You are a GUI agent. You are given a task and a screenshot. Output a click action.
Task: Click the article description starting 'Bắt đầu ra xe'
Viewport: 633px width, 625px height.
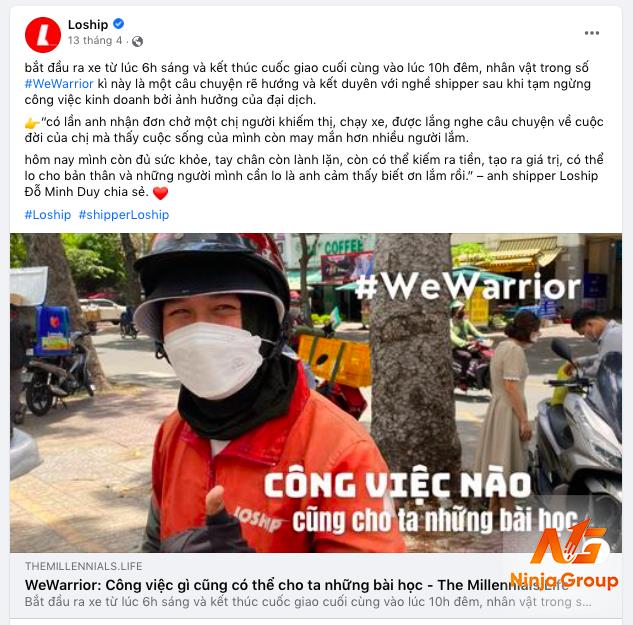point(308,602)
